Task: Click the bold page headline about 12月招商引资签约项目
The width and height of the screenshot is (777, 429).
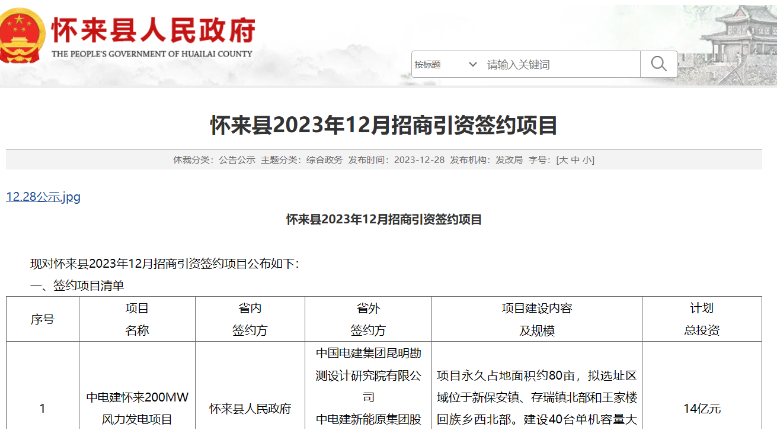Action: (x=383, y=125)
